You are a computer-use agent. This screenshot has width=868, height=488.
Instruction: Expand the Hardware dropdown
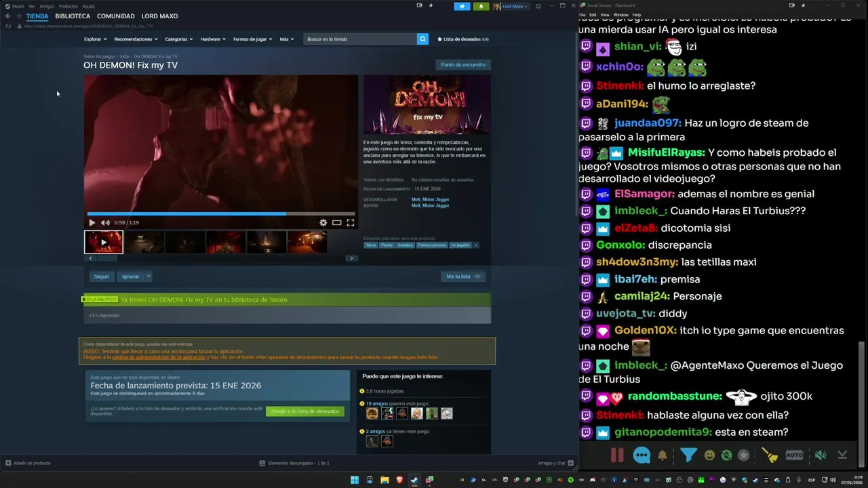tap(213, 39)
